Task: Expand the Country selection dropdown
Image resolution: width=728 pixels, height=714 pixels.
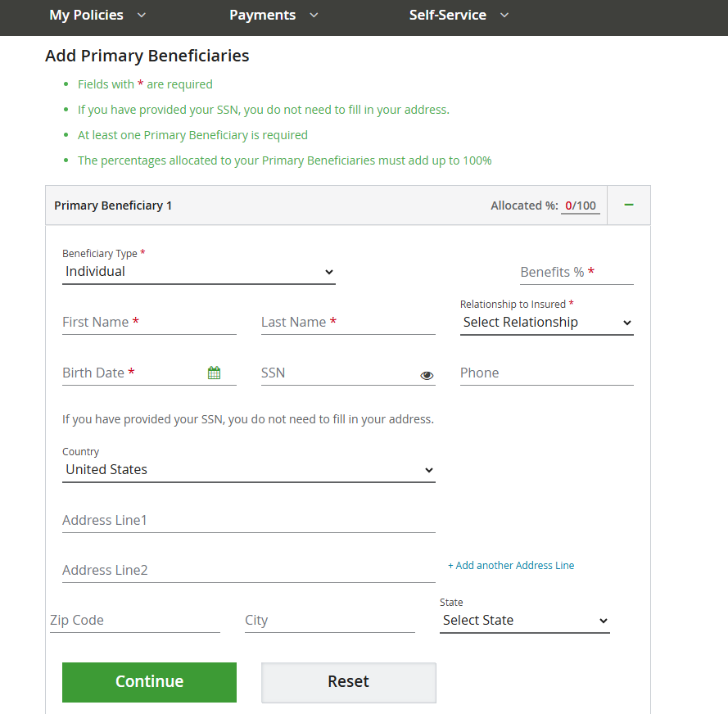Action: coord(248,470)
